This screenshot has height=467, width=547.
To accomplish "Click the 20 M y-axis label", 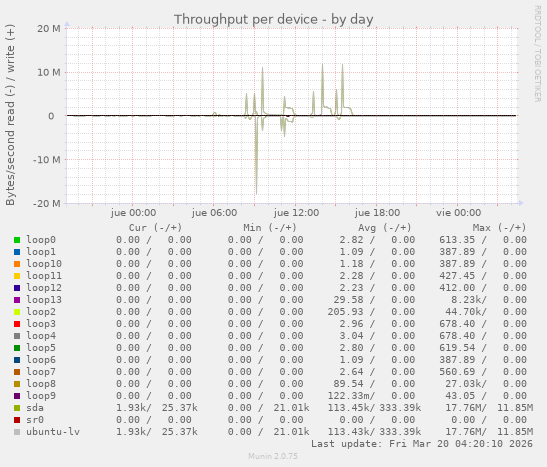I will (49, 29).
